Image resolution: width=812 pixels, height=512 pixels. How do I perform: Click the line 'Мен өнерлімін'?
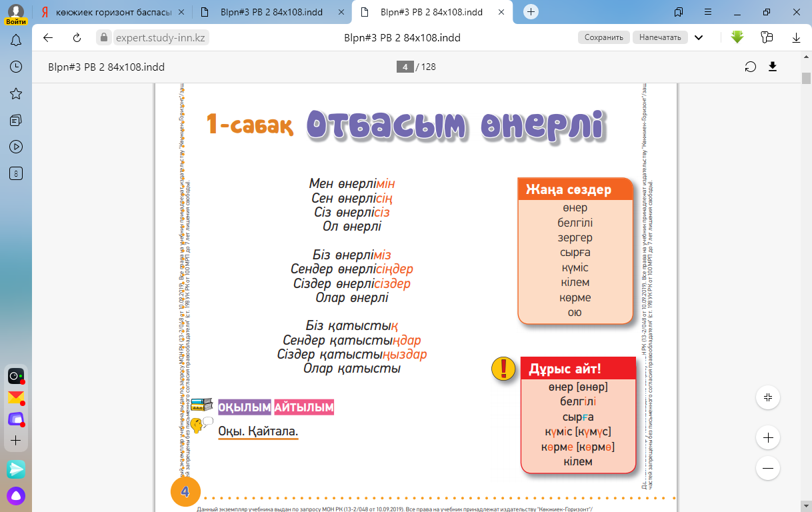pos(352,183)
